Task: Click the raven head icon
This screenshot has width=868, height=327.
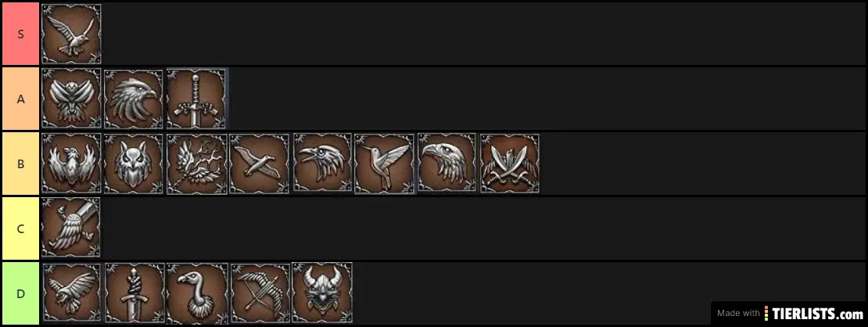Action: click(322, 163)
